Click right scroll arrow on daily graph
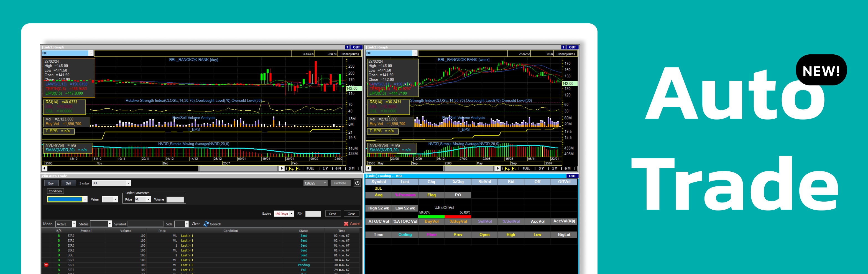 click(282, 168)
